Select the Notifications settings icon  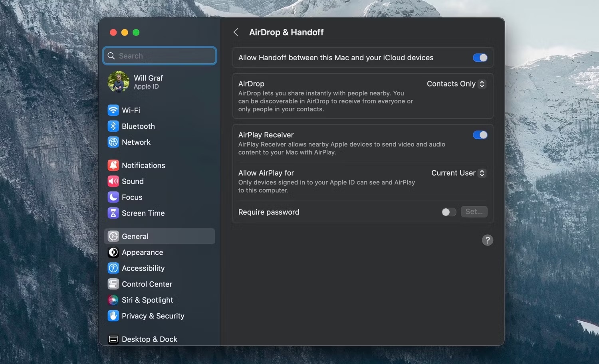[x=113, y=165]
